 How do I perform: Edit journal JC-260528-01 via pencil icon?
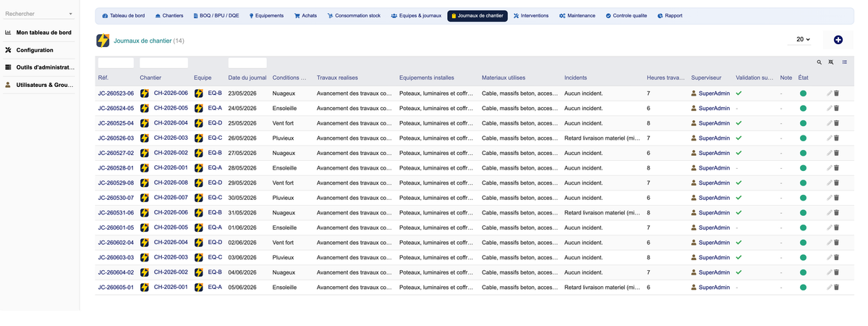[x=830, y=168]
